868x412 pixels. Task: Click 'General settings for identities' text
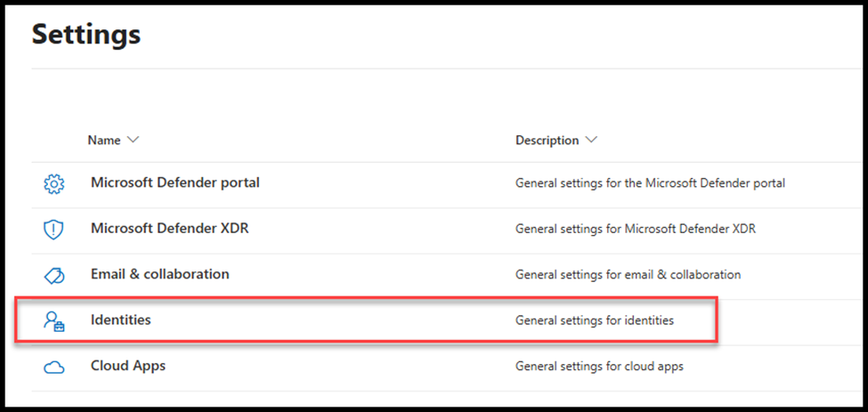(x=594, y=320)
